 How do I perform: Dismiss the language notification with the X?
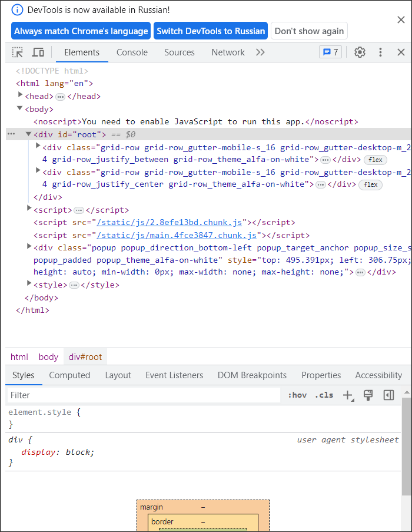[x=401, y=19]
